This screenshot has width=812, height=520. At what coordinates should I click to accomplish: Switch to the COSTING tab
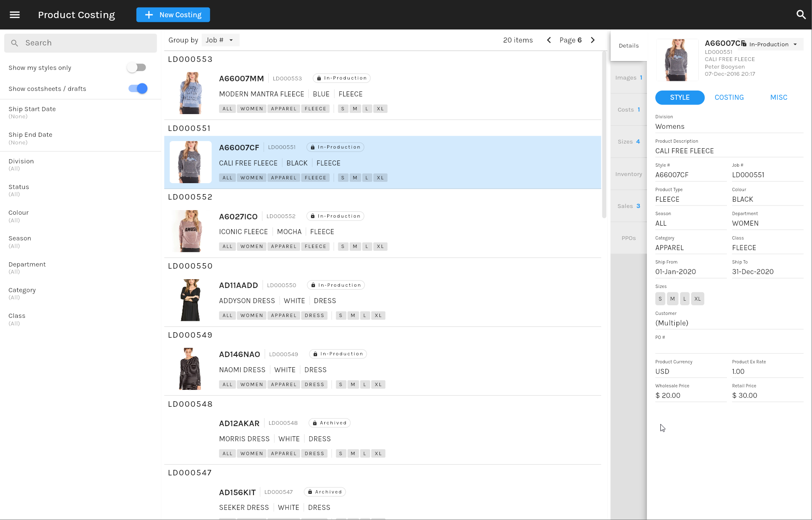pyautogui.click(x=729, y=97)
